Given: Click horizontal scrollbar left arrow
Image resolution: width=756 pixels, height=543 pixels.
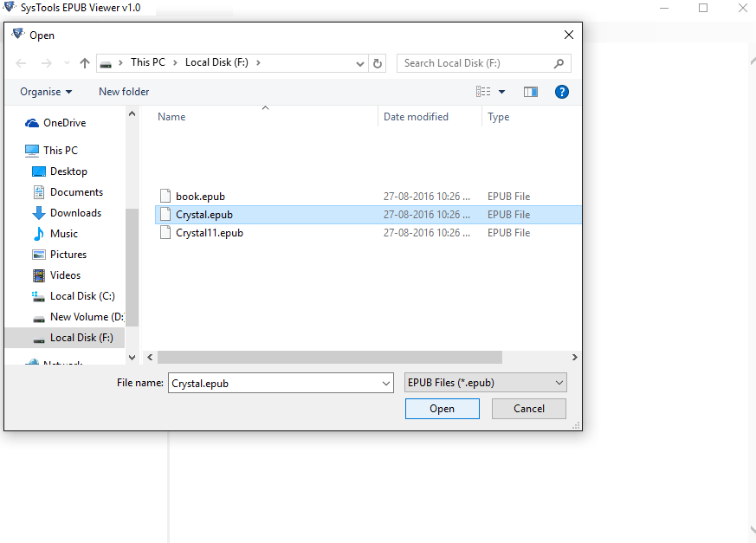Looking at the screenshot, I should coord(150,358).
